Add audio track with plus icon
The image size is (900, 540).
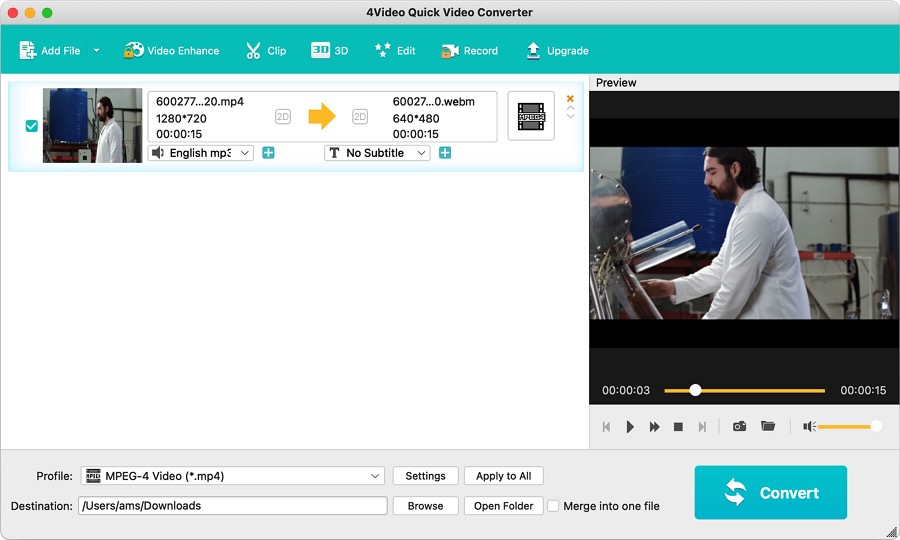268,153
